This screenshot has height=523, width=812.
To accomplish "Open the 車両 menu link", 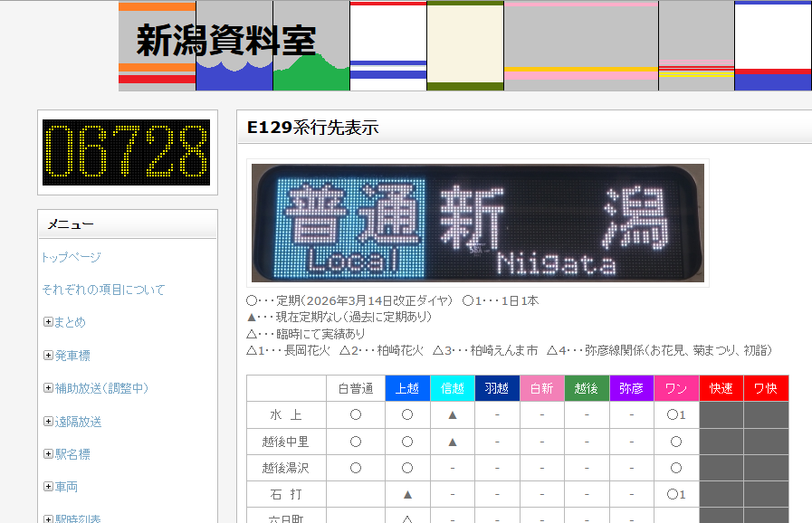I will (x=66, y=487).
